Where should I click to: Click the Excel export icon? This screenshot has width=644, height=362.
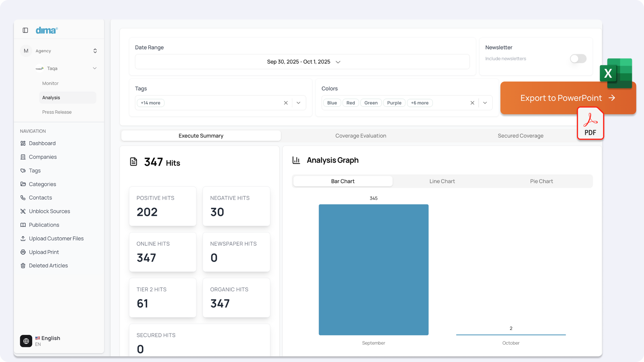pos(616,73)
